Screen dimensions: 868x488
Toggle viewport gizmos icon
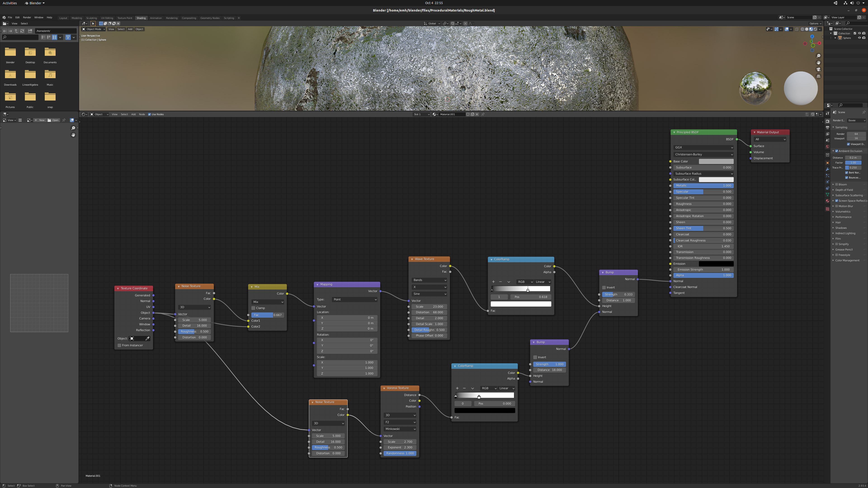pos(776,29)
